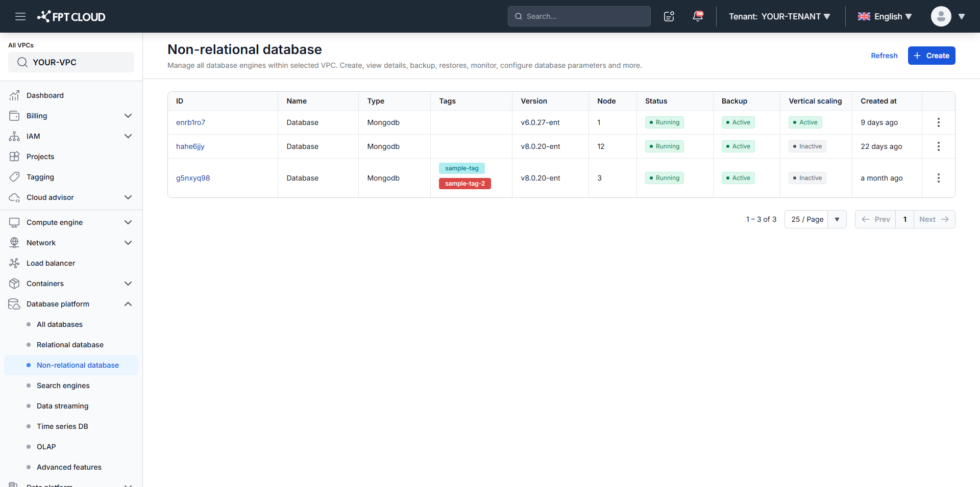This screenshot has height=487, width=980.
Task: Click the Containers cube icon
Action: pyautogui.click(x=14, y=284)
